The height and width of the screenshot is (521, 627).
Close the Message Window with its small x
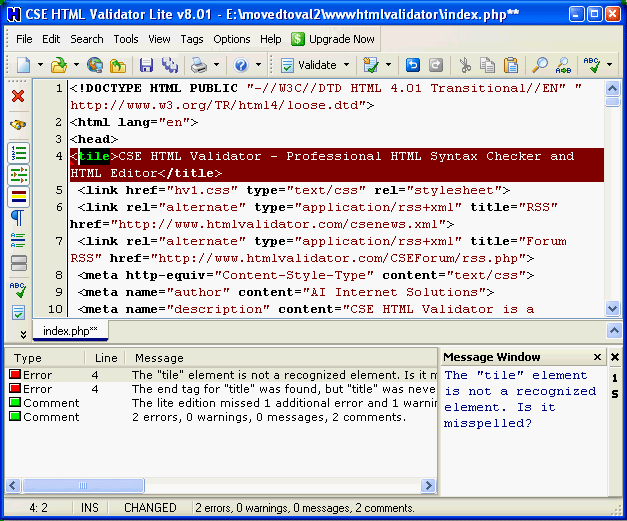[x=597, y=357]
